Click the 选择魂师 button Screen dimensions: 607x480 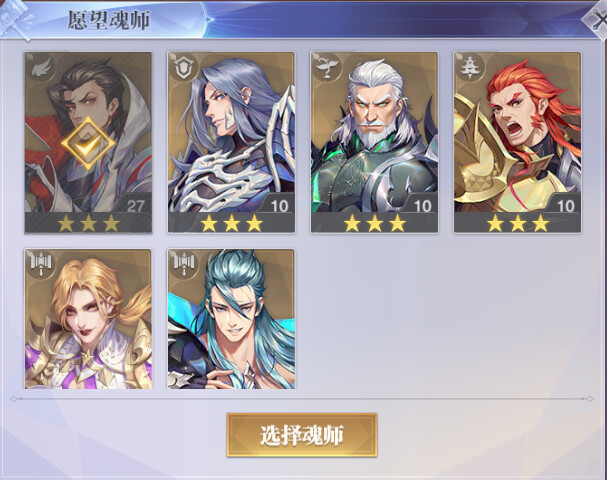pos(302,435)
